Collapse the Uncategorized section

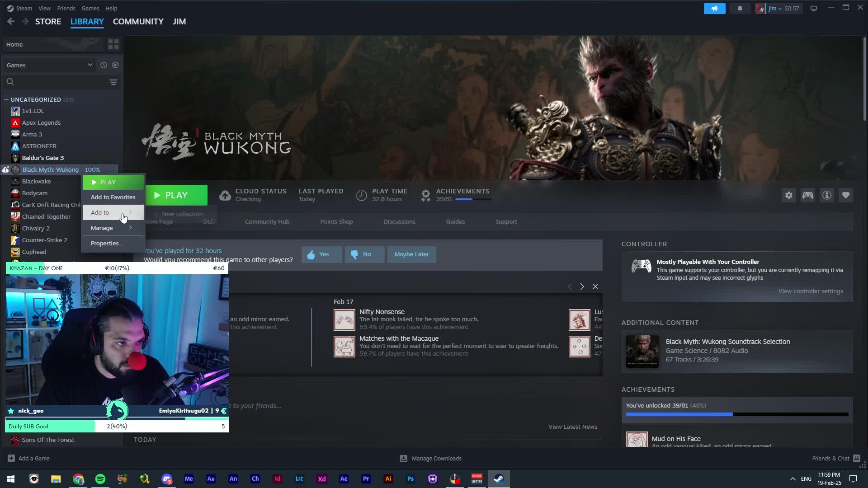pos(6,99)
